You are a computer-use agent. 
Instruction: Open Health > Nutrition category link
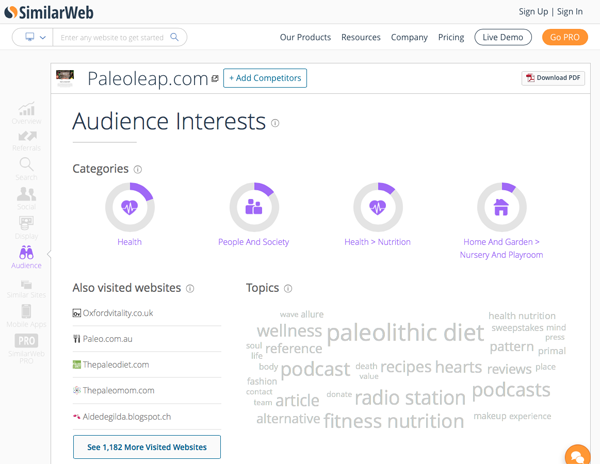378,242
